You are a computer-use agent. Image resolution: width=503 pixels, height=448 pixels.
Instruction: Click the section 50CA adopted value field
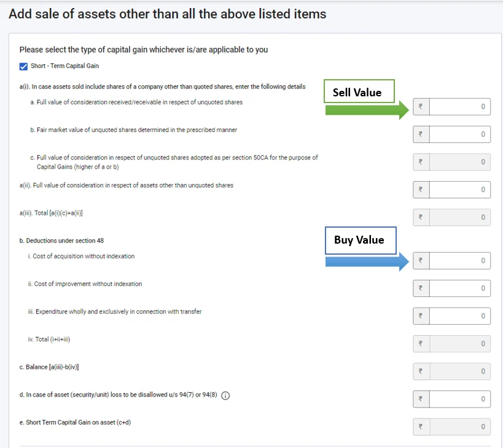pyautogui.click(x=459, y=162)
